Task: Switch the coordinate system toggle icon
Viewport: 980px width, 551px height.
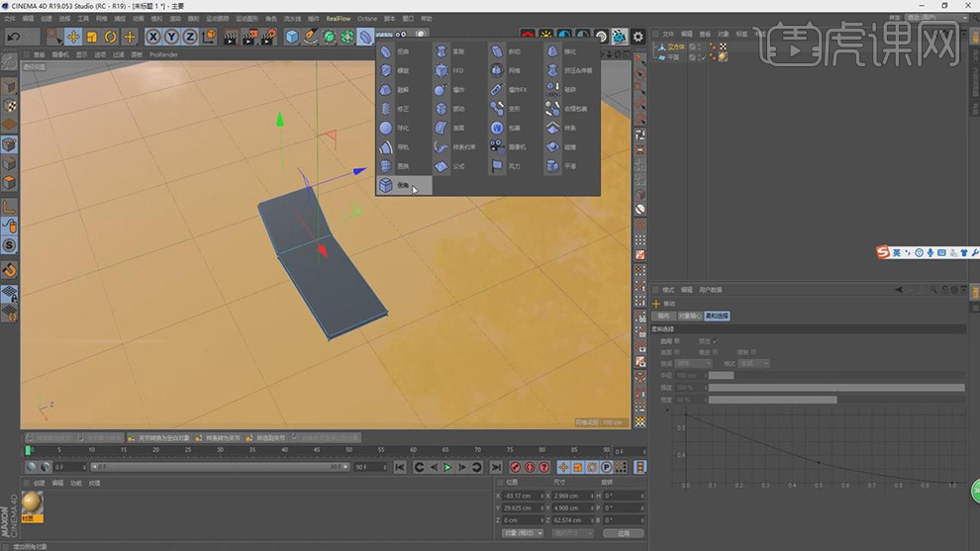Action: coord(209,37)
